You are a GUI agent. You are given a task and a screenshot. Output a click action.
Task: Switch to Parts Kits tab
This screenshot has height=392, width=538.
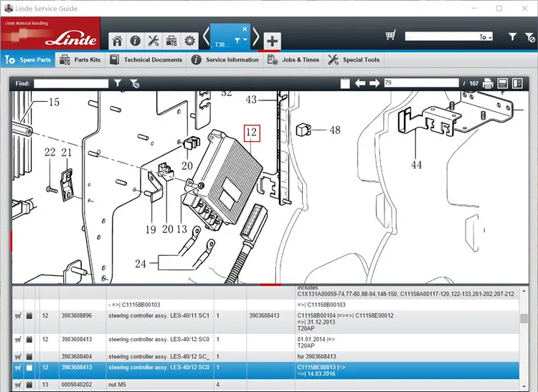click(80, 59)
